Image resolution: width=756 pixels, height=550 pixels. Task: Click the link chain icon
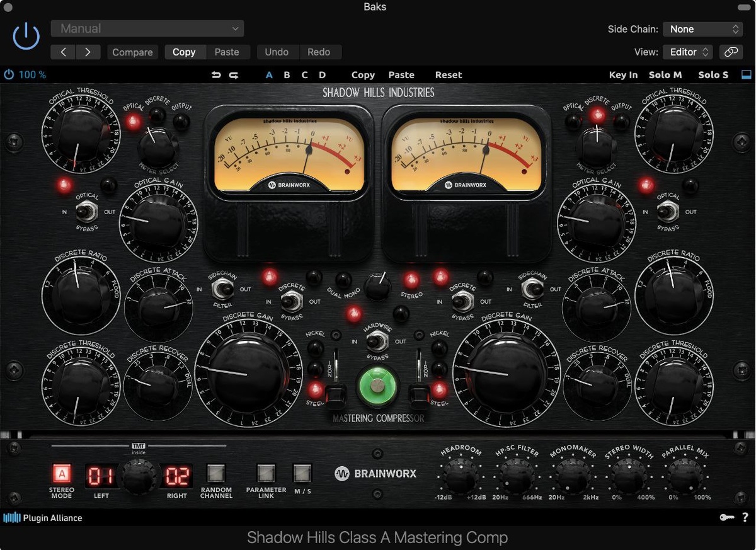[x=731, y=52]
